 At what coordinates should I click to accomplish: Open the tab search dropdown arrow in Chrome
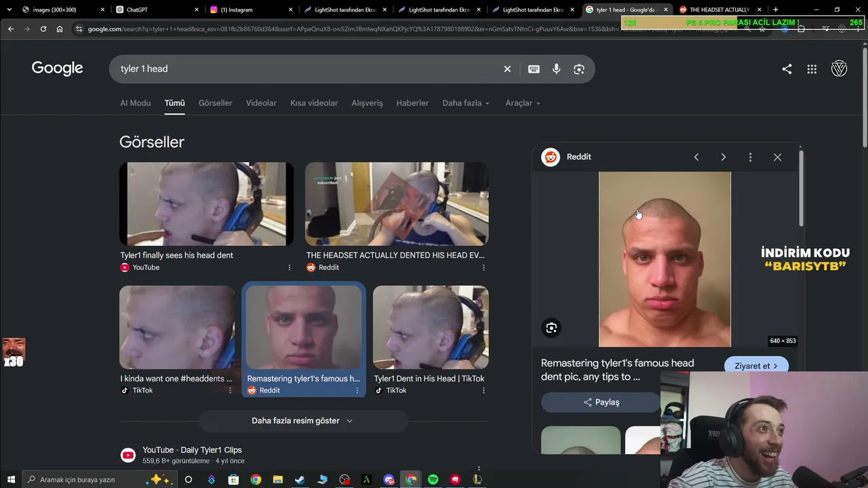(9, 9)
